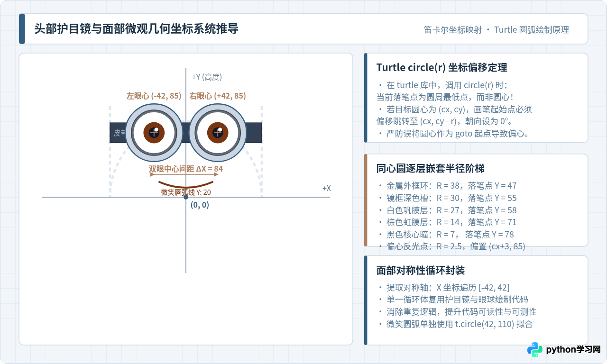Click the heading 面部对称性循环封装
The width and height of the screenshot is (607, 364).
point(420,270)
